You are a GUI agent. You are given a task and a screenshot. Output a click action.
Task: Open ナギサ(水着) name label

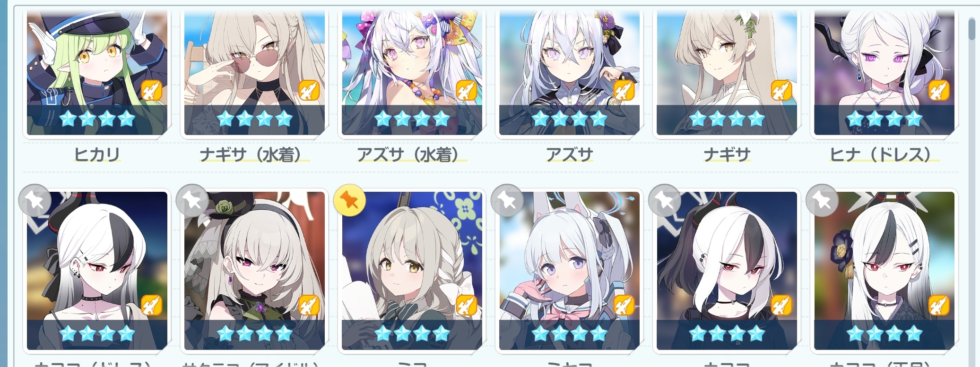[x=254, y=154]
